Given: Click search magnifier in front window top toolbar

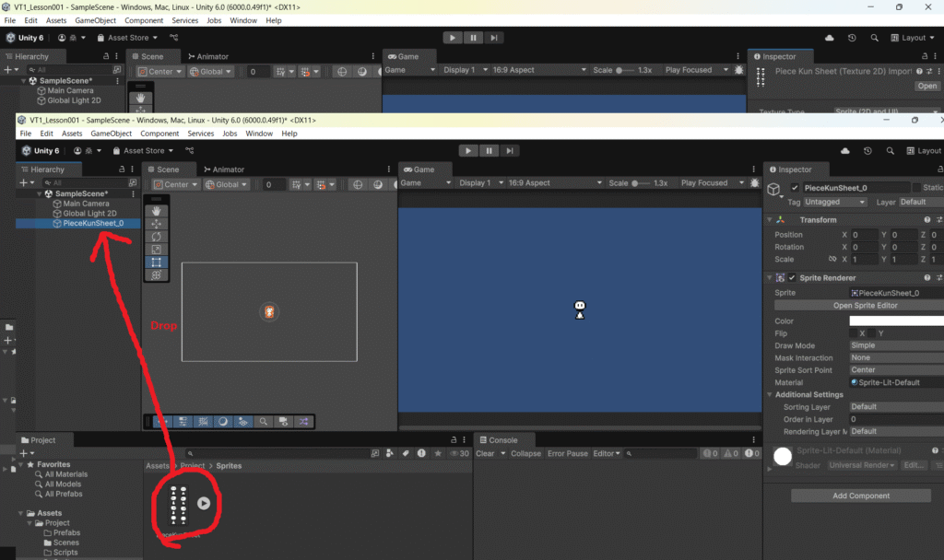Looking at the screenshot, I should (890, 150).
